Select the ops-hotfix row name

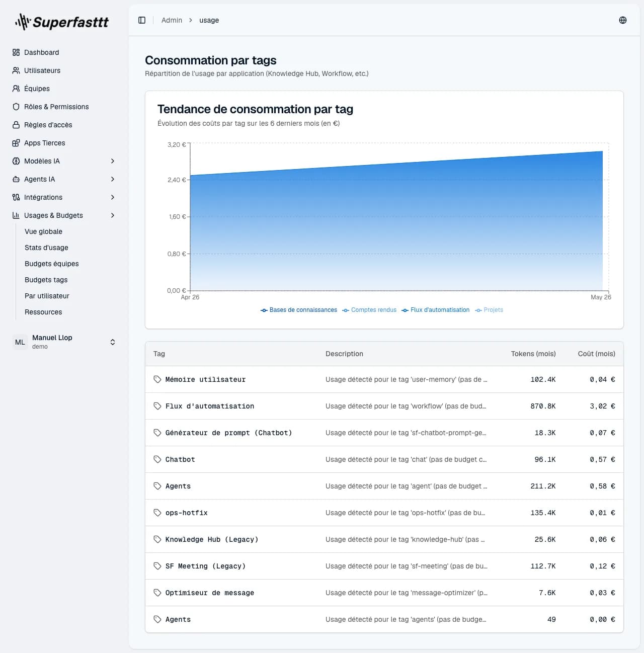coord(187,513)
